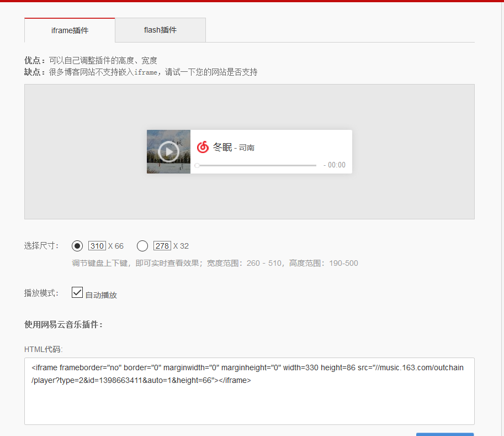Click the 缺点 description line about iframe
This screenshot has width=504, height=436.
click(x=141, y=72)
